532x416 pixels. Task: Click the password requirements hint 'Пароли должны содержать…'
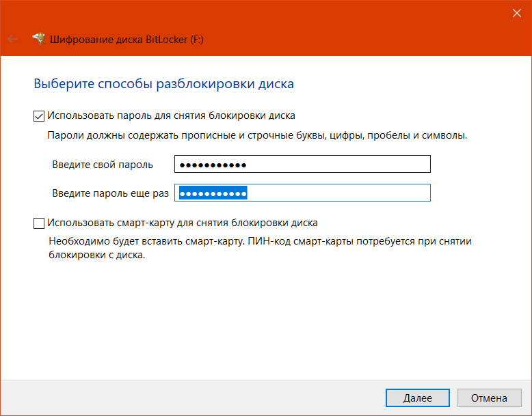tap(257, 135)
